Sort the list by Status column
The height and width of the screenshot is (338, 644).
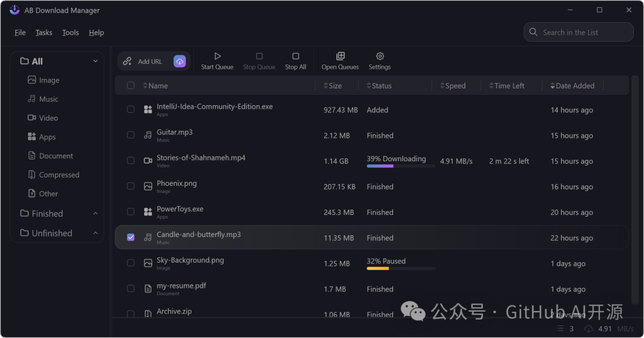pos(379,85)
